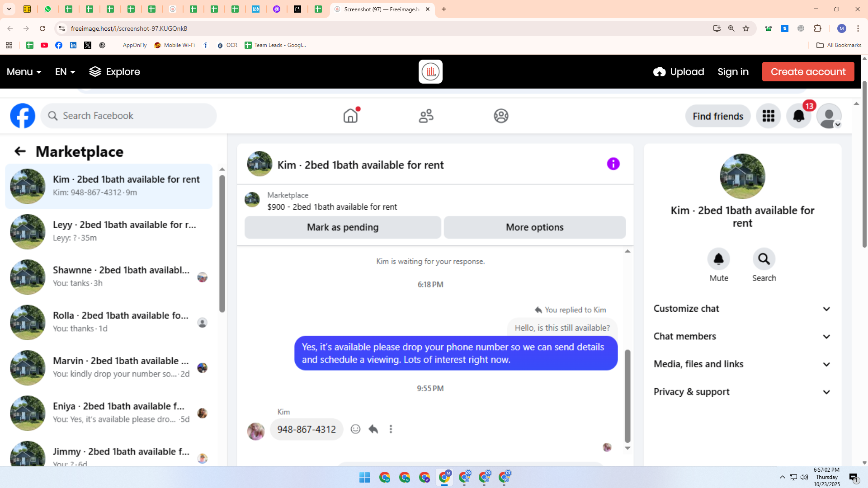Click the Create account button

tap(808, 72)
